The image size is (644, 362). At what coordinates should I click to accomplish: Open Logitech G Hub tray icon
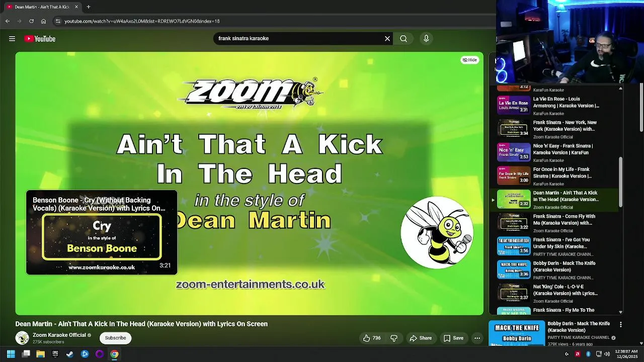point(567,354)
